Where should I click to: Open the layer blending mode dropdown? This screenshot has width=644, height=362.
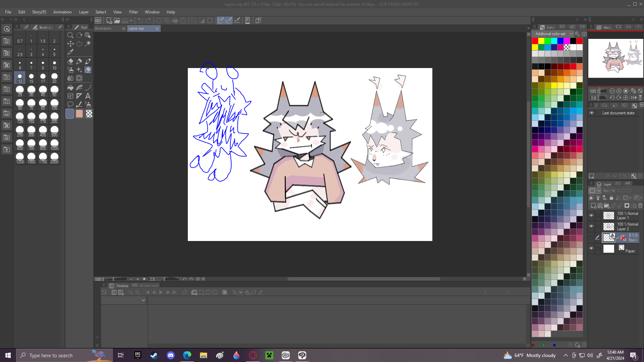(609, 190)
